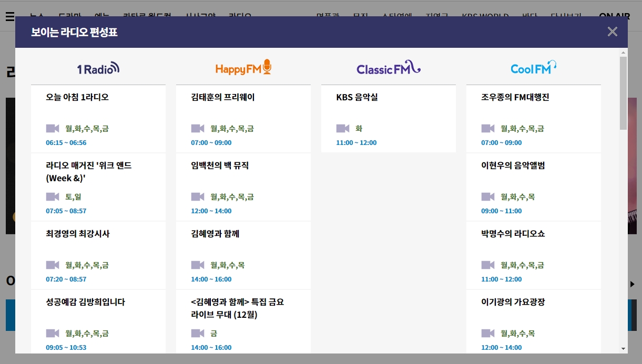Viewport: 642px width, 364px height.
Task: Click the 06:15 ~ 06:56 time slot
Action: (66, 143)
